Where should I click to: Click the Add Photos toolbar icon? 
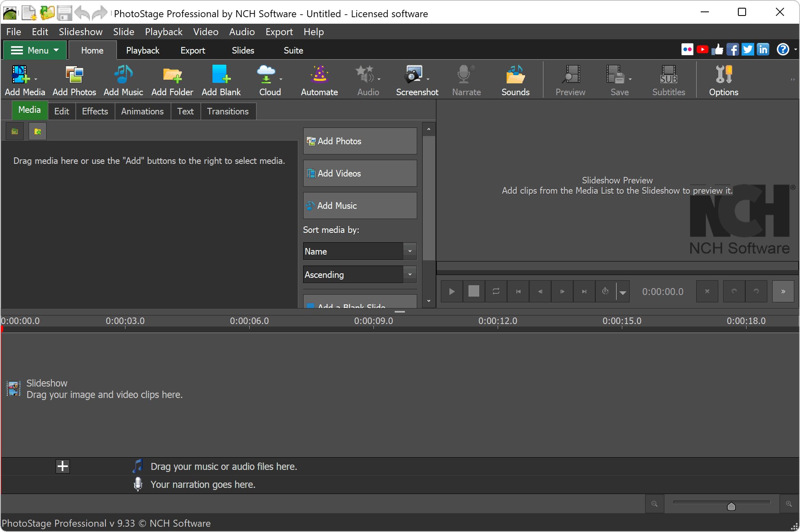(x=74, y=80)
